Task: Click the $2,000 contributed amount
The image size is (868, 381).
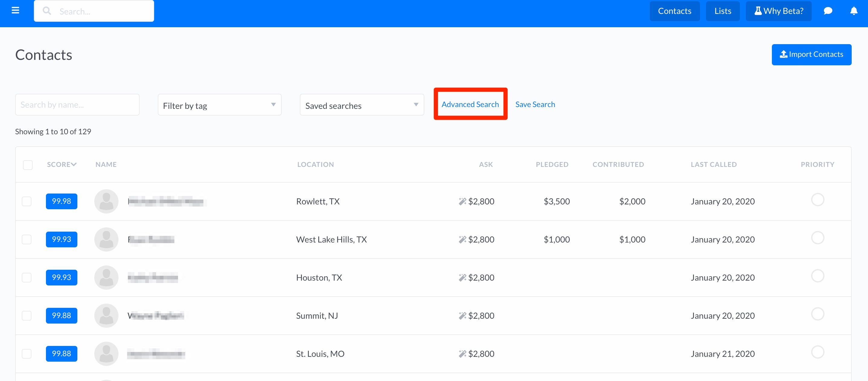Action: click(x=632, y=202)
